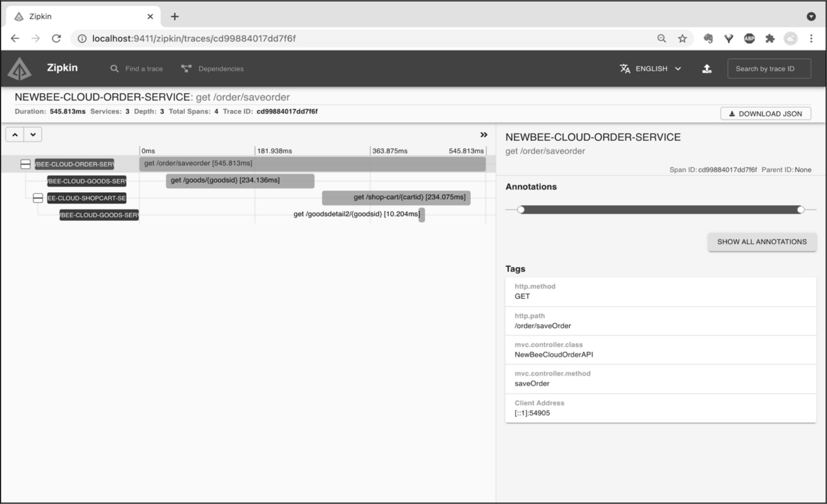Click the saveOrder controller method value
Screen dimensions: 827x504
point(532,384)
